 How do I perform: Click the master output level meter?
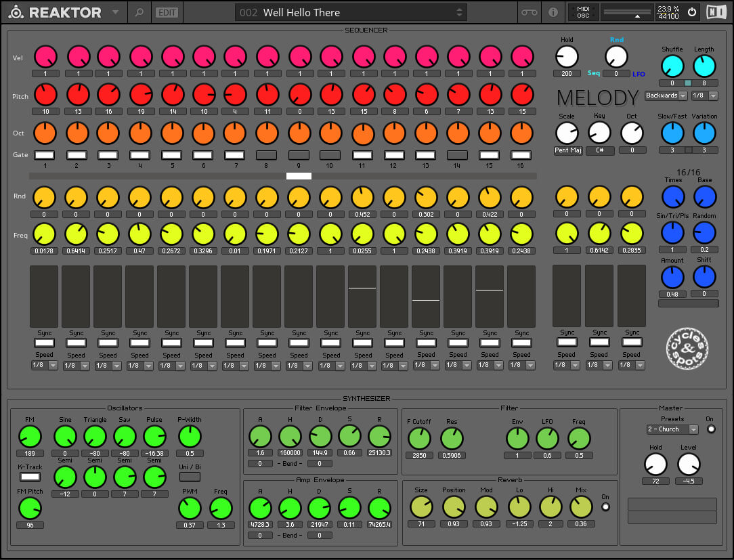pyautogui.click(x=627, y=12)
